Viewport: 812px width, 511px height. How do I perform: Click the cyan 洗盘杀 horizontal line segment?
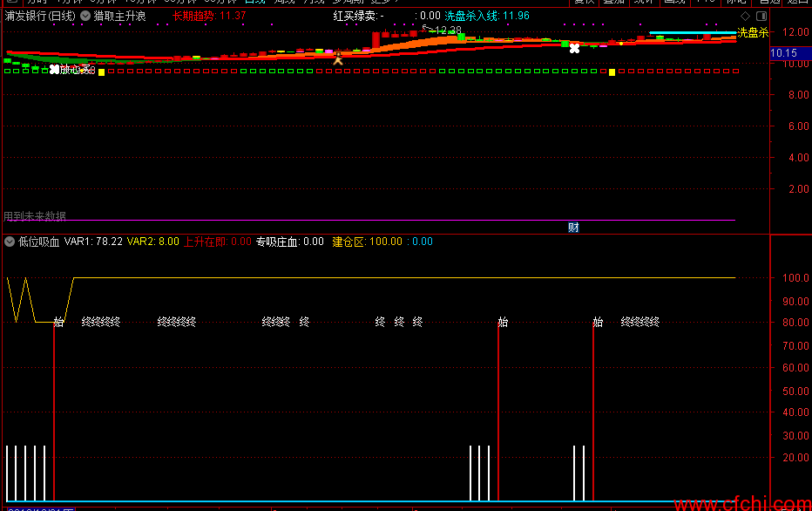click(x=693, y=32)
